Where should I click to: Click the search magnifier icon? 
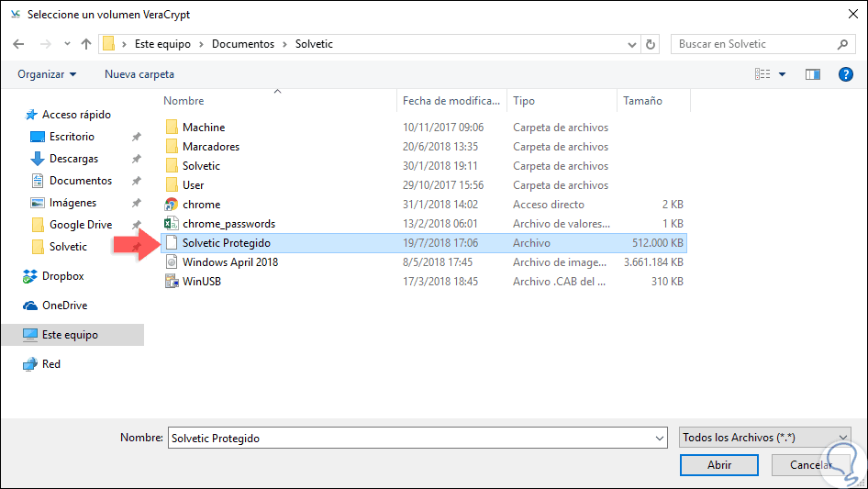tap(842, 44)
